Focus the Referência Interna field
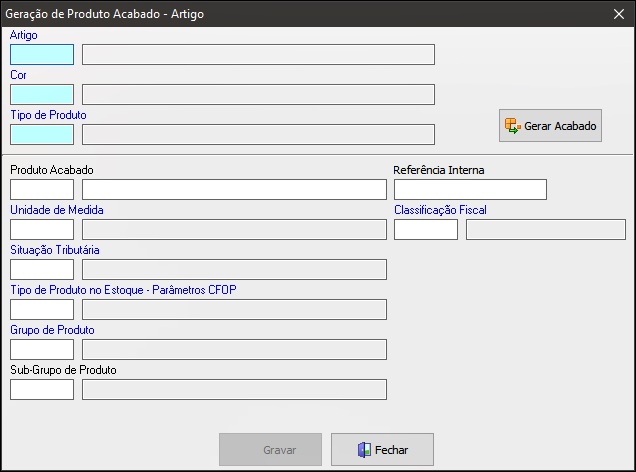This screenshot has height=472, width=636. coord(471,189)
